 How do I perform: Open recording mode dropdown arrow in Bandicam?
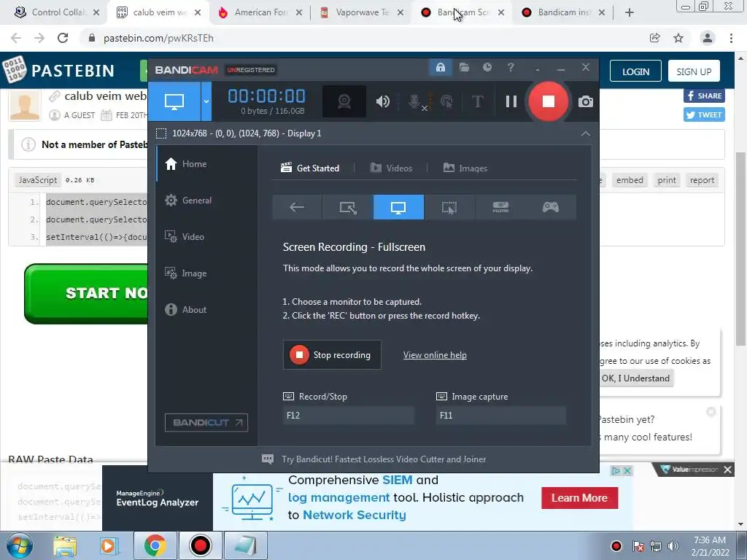(206, 101)
